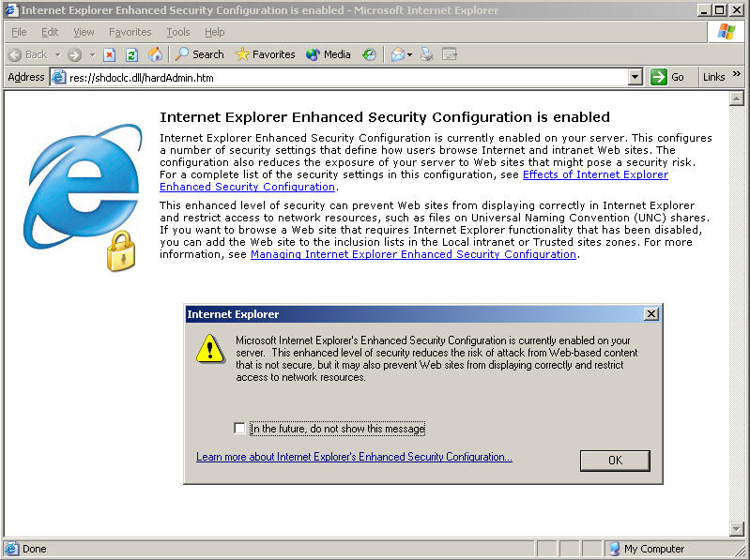Open 'Learn more about Internet Explorer's Enhanced Security Configuration' link
750x560 pixels.
354,457
